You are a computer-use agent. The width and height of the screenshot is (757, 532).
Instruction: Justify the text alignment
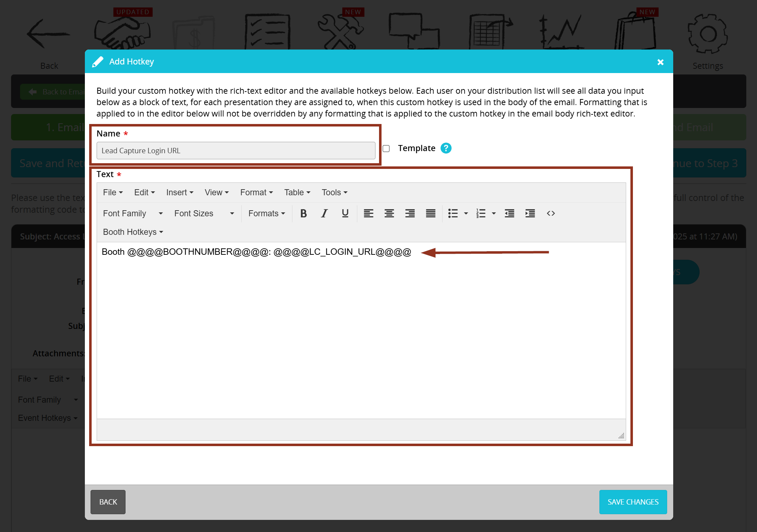(430, 213)
